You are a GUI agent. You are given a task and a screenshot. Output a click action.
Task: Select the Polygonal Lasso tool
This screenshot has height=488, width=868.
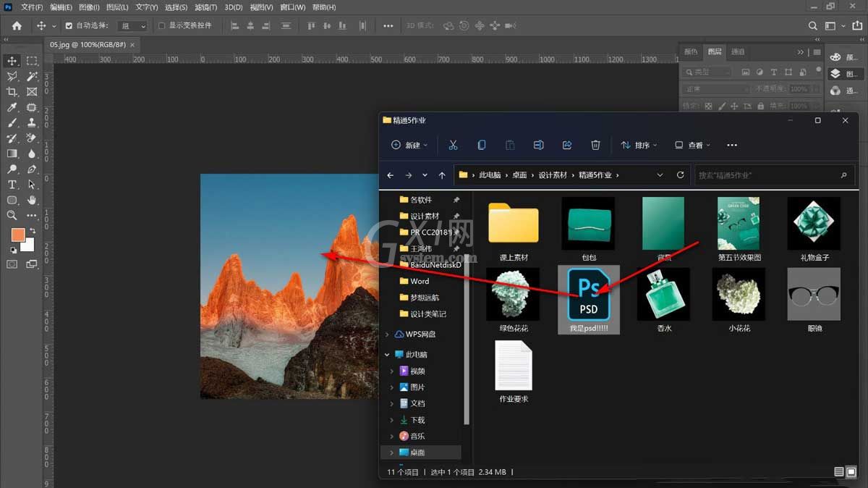tap(12, 77)
